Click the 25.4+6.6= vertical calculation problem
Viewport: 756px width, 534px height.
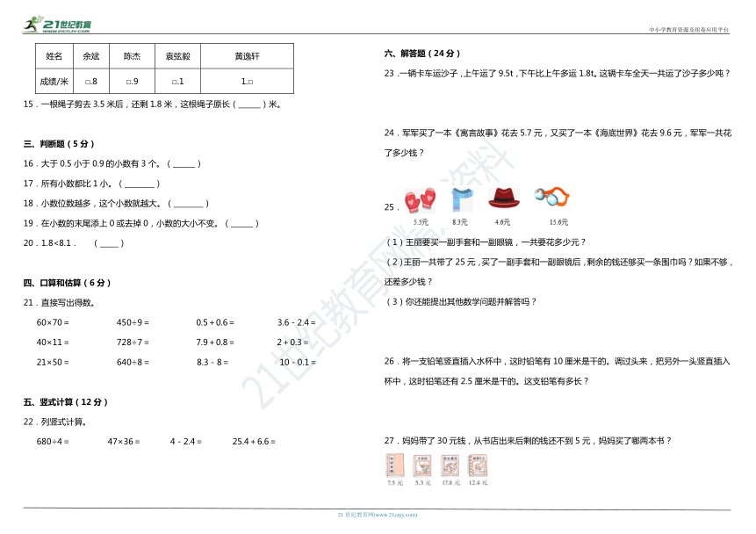(x=254, y=442)
